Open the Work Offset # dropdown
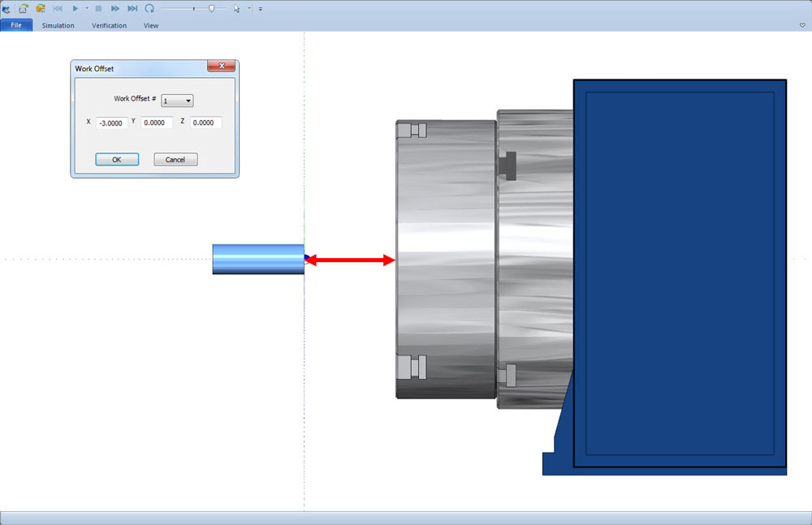 click(x=177, y=101)
